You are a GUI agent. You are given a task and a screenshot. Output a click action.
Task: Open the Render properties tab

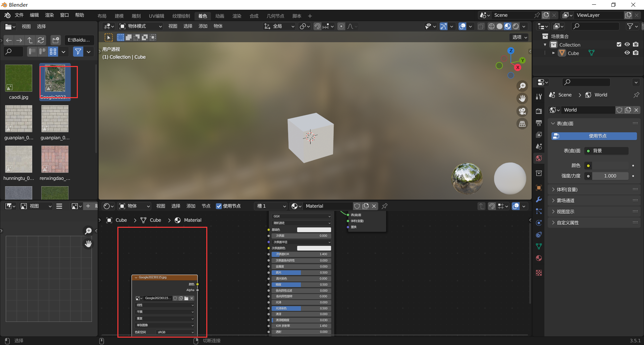click(539, 111)
